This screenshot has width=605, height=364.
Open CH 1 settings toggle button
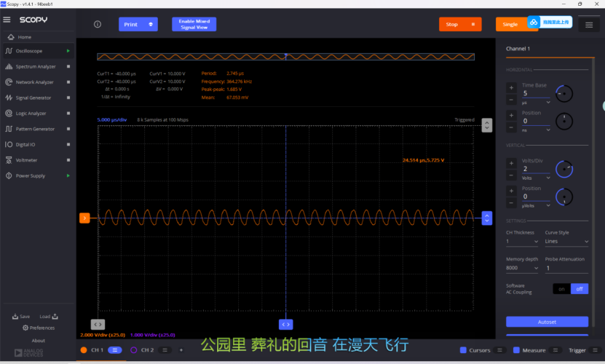click(x=114, y=350)
